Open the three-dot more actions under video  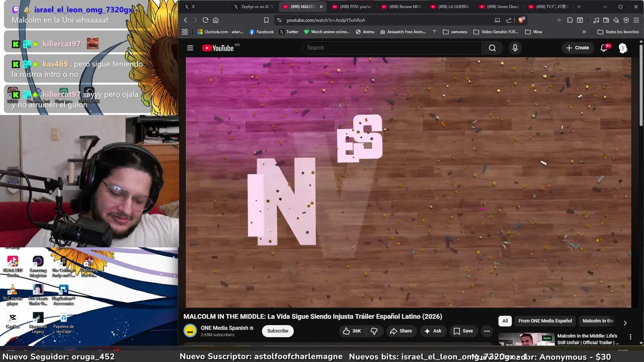487,331
